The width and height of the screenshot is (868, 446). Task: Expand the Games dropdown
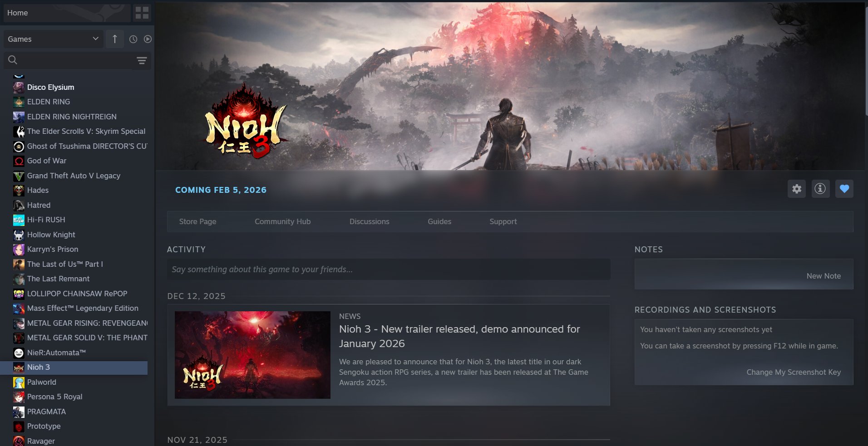[x=54, y=39]
